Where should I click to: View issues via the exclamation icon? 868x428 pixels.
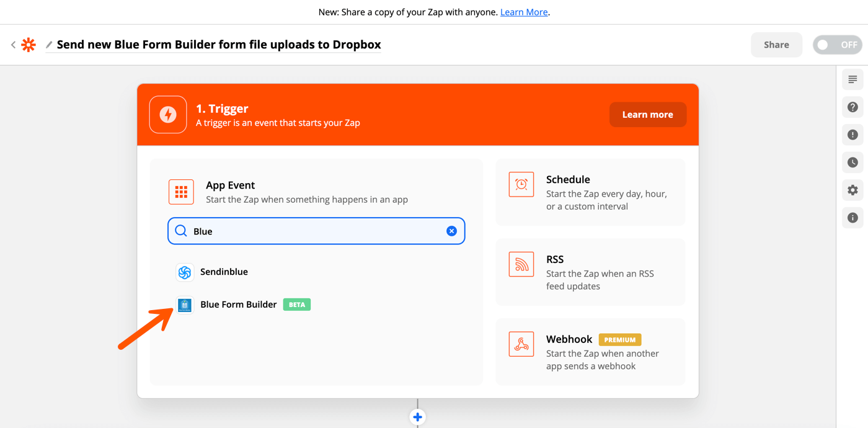click(852, 135)
